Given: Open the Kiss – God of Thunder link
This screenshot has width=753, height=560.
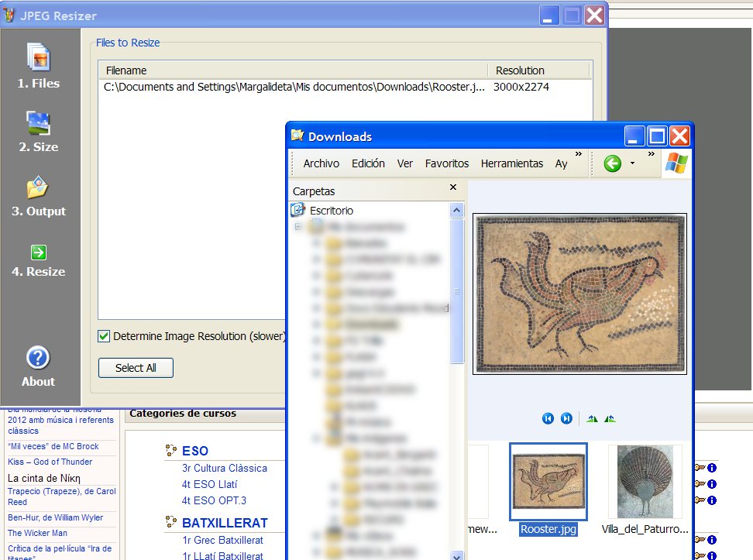Looking at the screenshot, I should pos(50,462).
